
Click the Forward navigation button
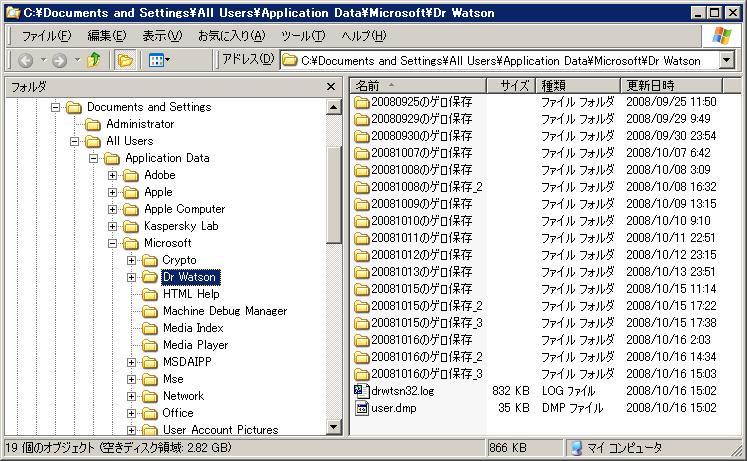click(60, 60)
